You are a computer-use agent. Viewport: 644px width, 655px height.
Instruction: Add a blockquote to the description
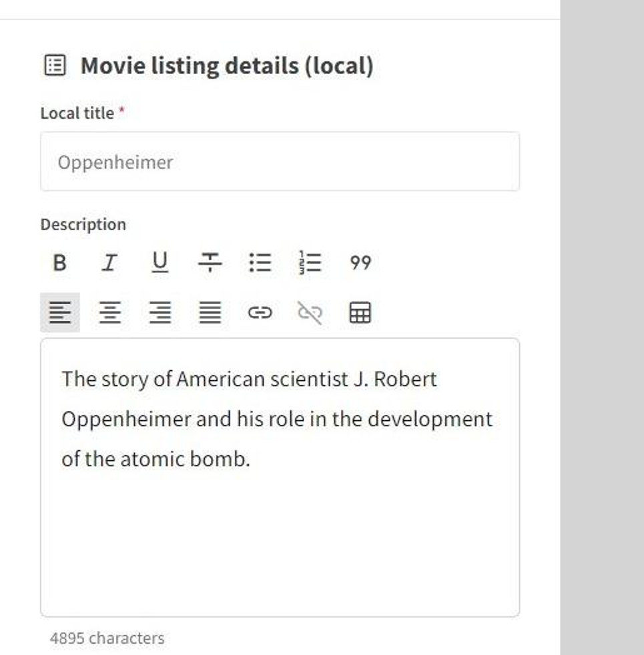pos(360,263)
